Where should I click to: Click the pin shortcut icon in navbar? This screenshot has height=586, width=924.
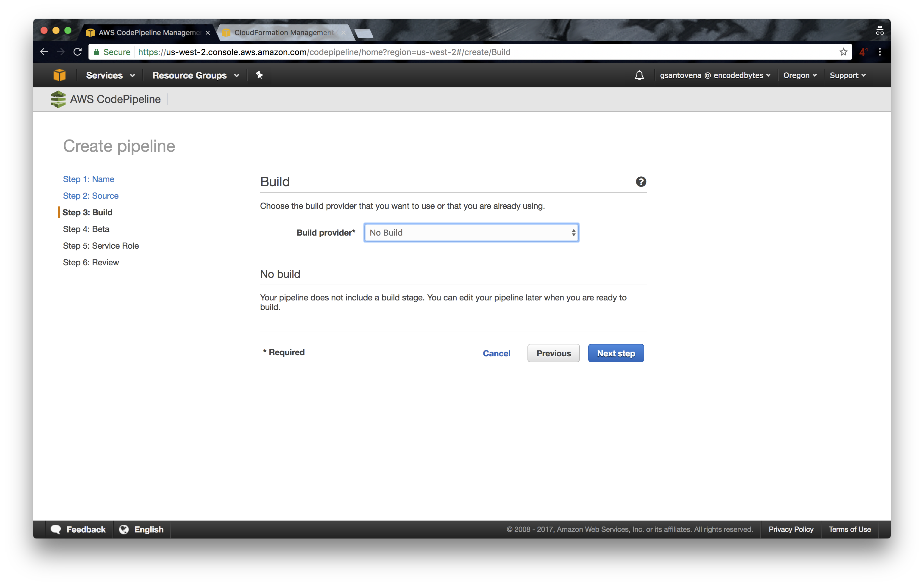click(259, 75)
